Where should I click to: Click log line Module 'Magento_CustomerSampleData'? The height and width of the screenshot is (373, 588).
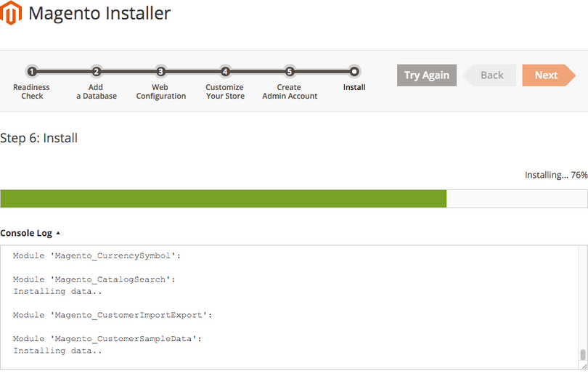pyautogui.click(x=107, y=338)
